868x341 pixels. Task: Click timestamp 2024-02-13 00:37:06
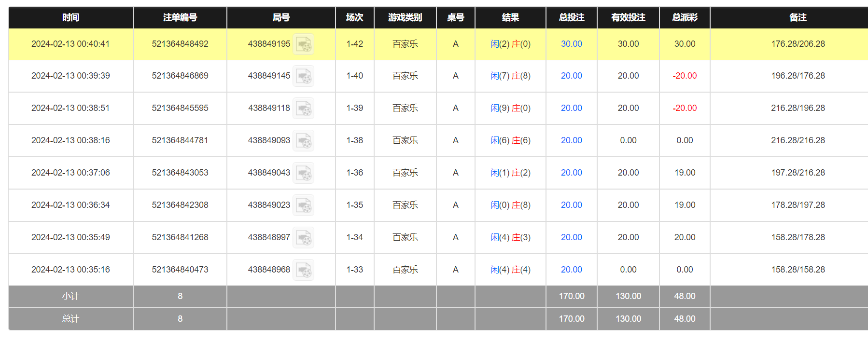tap(70, 173)
